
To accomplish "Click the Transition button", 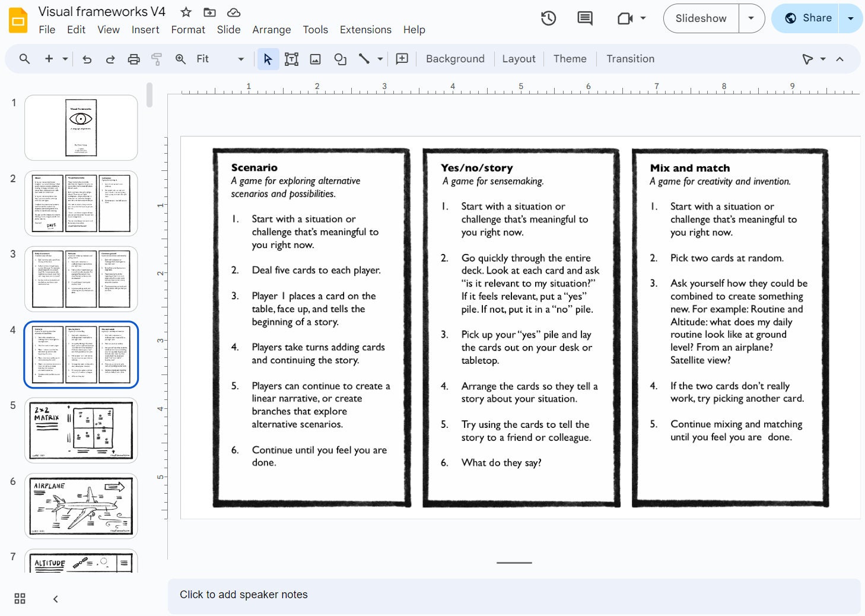I will pos(630,59).
